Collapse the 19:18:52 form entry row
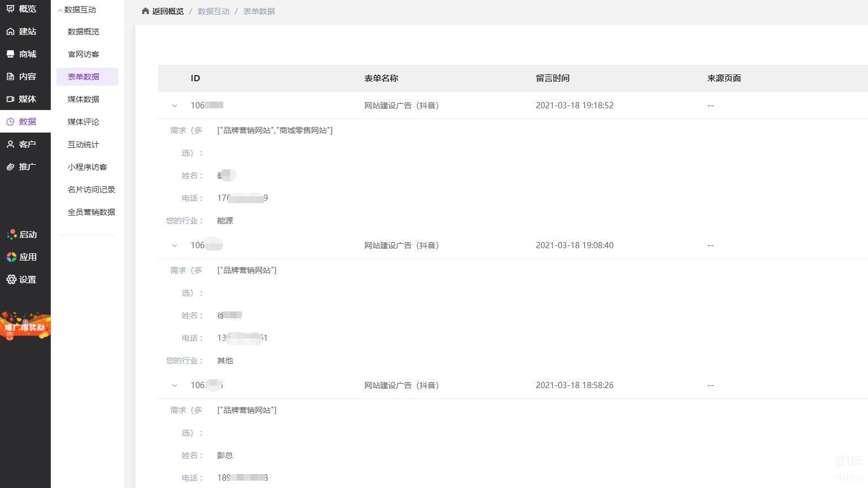868x488 pixels. pos(174,105)
